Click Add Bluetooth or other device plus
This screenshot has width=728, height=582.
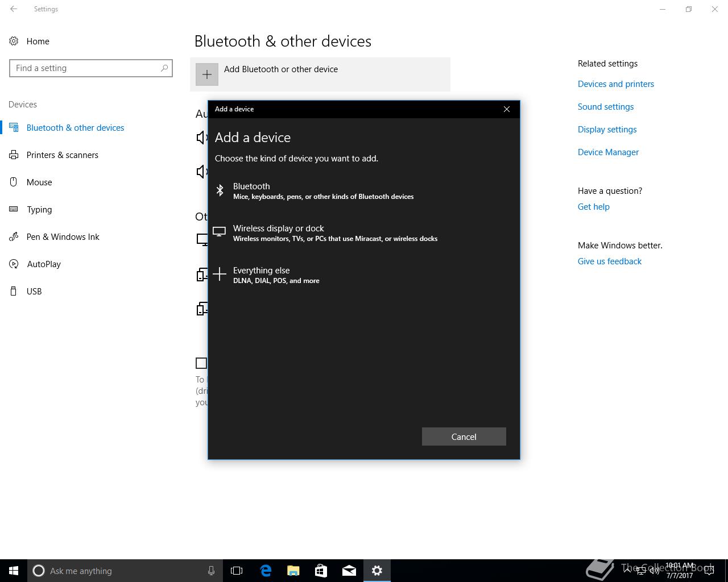click(207, 74)
